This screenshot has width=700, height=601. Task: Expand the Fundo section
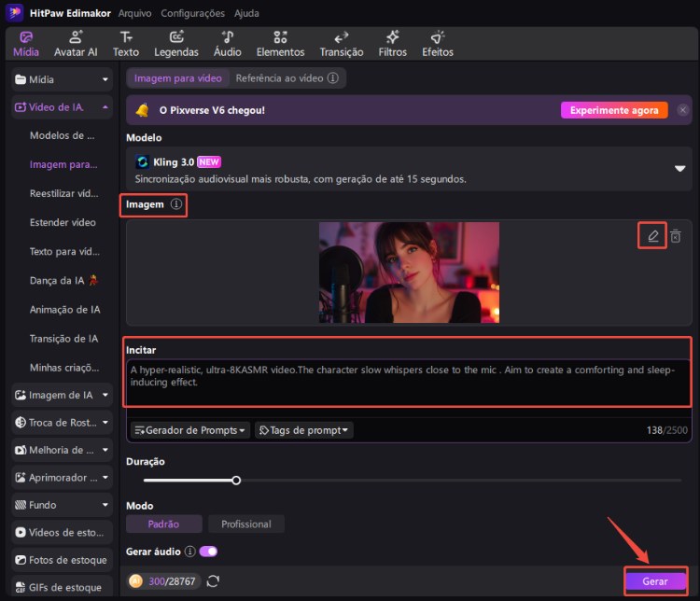click(62, 505)
